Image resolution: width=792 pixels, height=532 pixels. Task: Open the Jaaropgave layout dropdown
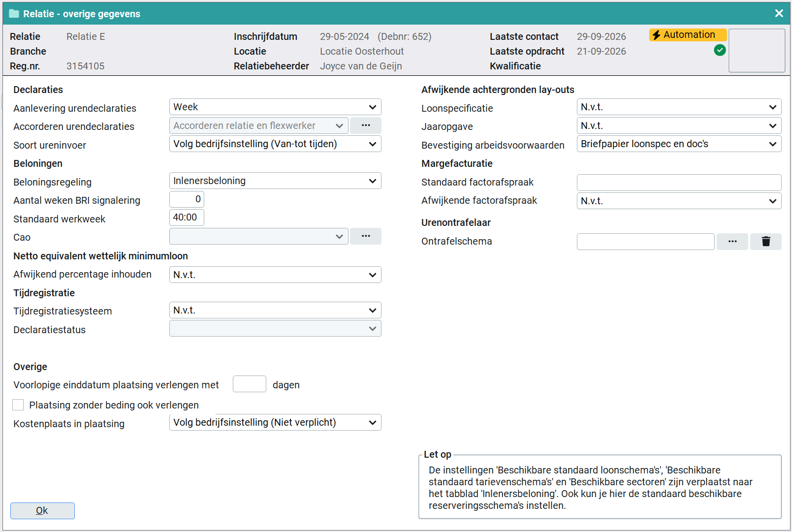point(679,125)
